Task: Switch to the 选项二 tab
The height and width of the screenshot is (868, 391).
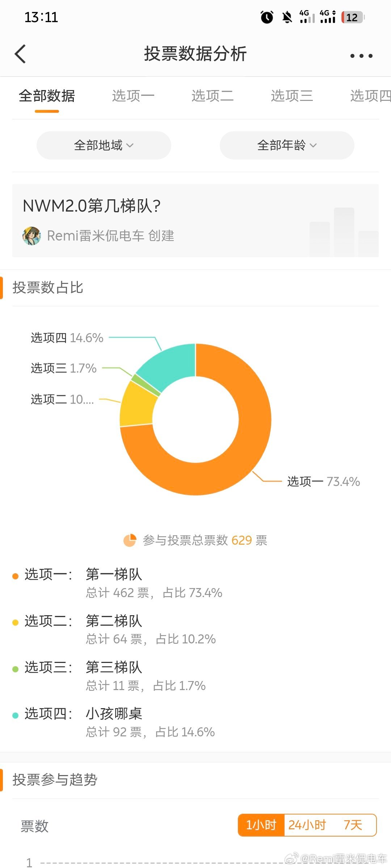Action: (213, 96)
